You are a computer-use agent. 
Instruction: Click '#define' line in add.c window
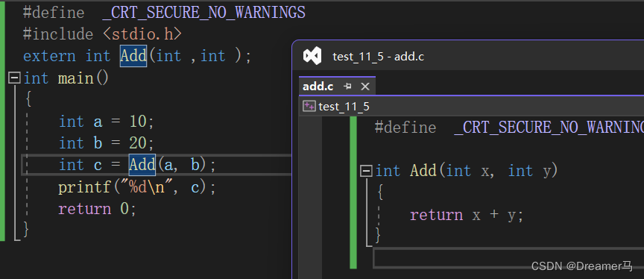pyautogui.click(x=509, y=127)
